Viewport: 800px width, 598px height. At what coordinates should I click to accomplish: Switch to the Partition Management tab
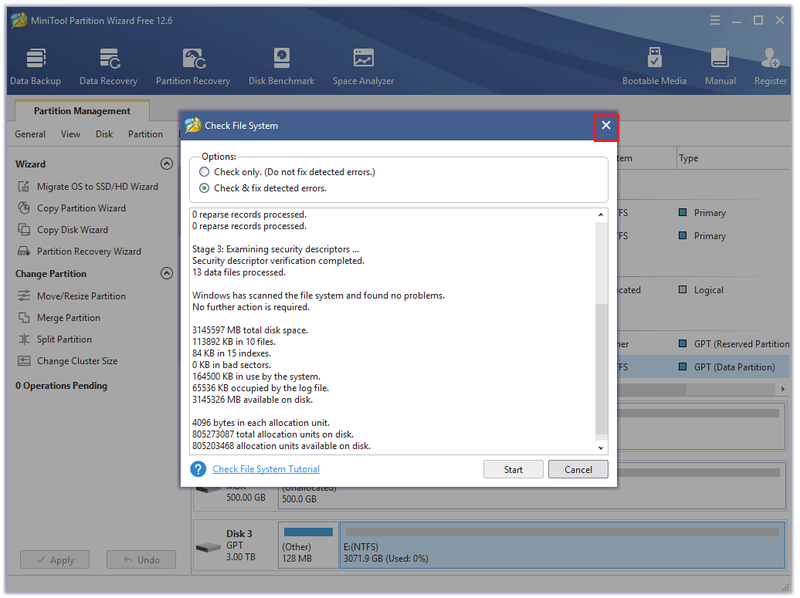click(82, 111)
